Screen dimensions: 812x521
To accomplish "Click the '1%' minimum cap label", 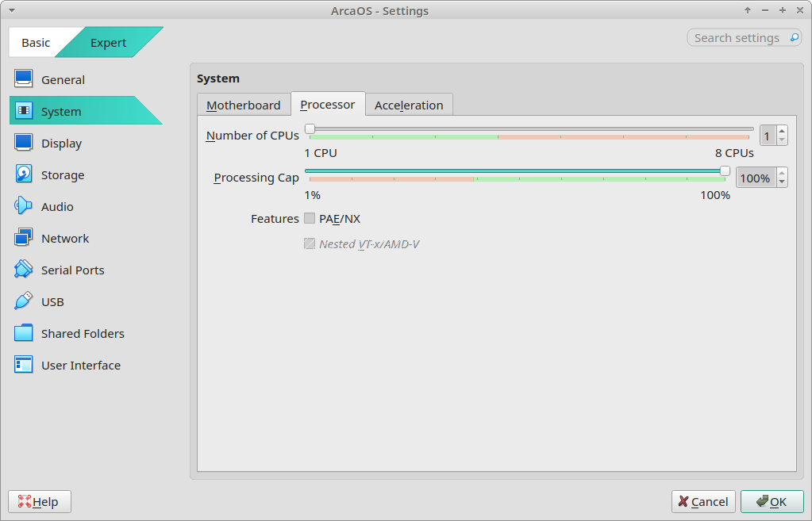I will pyautogui.click(x=312, y=195).
